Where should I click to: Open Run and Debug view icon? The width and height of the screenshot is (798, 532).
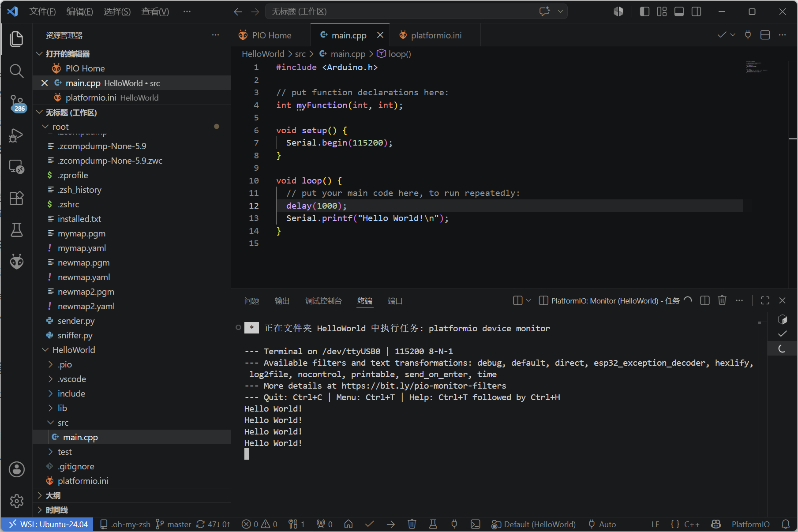tap(17, 135)
